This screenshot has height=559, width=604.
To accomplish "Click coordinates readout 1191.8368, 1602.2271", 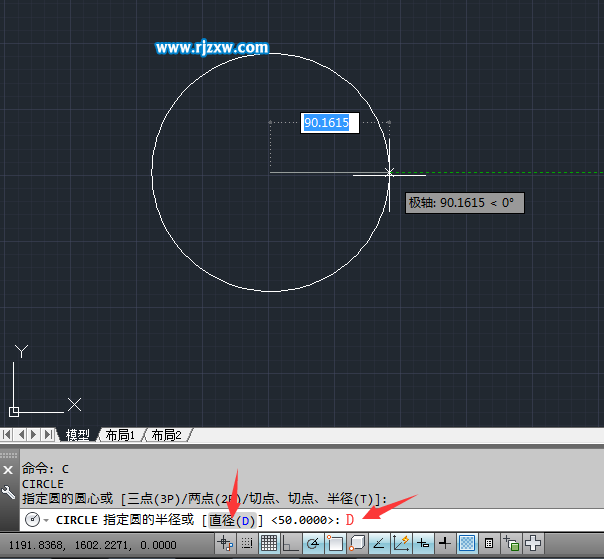I will coord(92,545).
